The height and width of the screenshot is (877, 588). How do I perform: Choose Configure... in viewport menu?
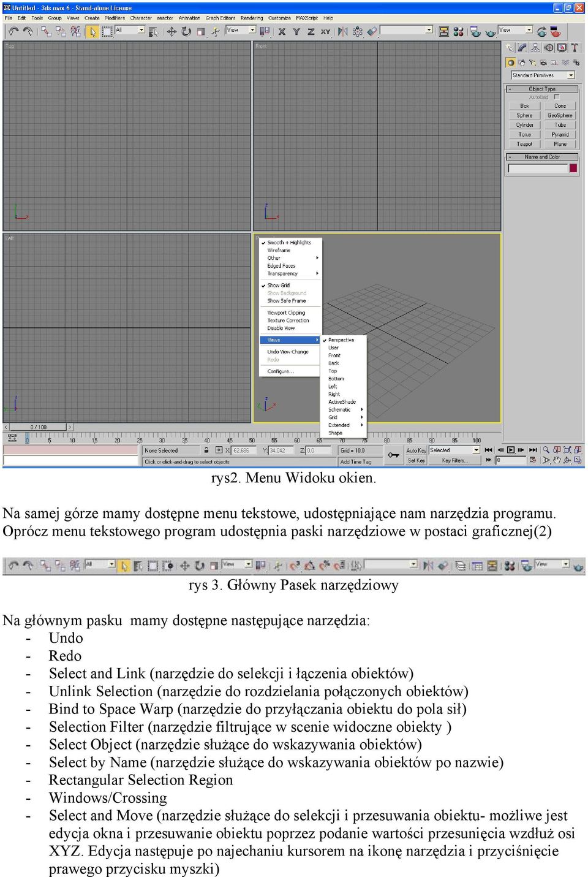281,371
